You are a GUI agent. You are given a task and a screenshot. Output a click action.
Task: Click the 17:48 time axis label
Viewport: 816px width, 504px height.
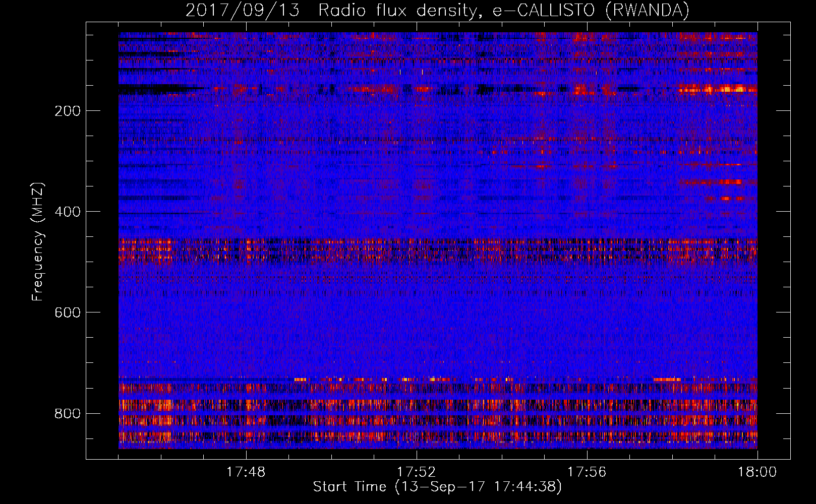pyautogui.click(x=246, y=472)
